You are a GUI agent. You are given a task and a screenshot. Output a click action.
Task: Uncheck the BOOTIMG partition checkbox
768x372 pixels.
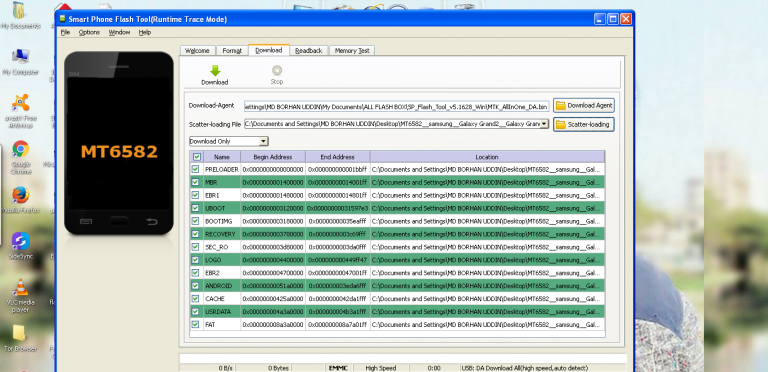pos(195,221)
